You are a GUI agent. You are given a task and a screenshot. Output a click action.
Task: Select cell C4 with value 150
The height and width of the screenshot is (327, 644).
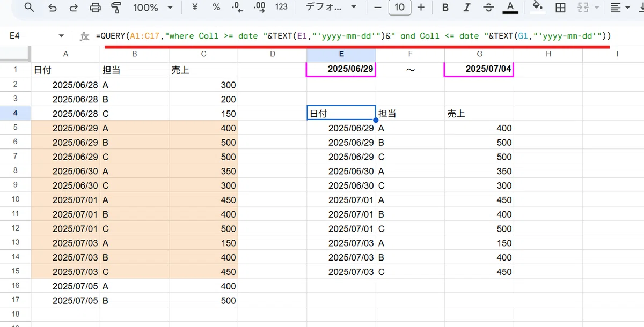pos(203,113)
